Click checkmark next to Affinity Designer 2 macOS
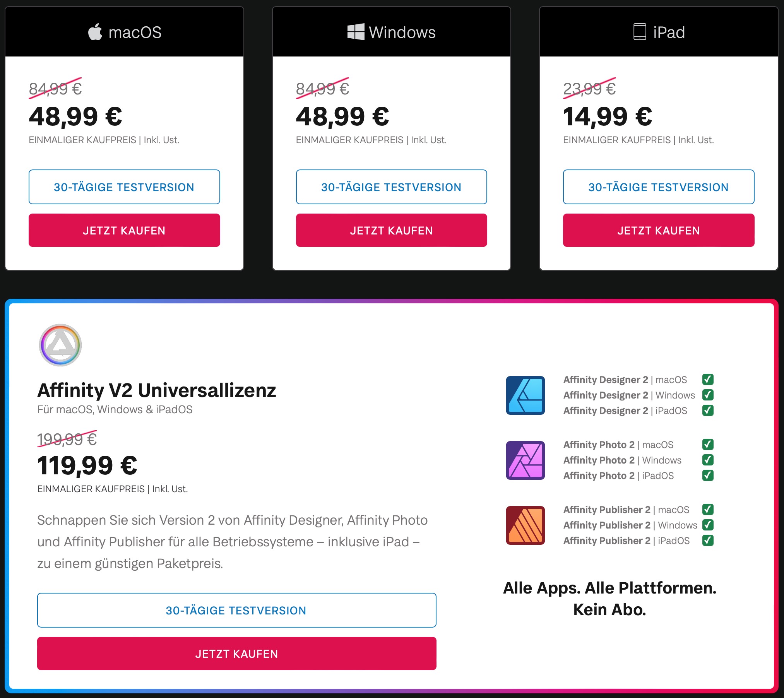The height and width of the screenshot is (698, 784). 708,379
